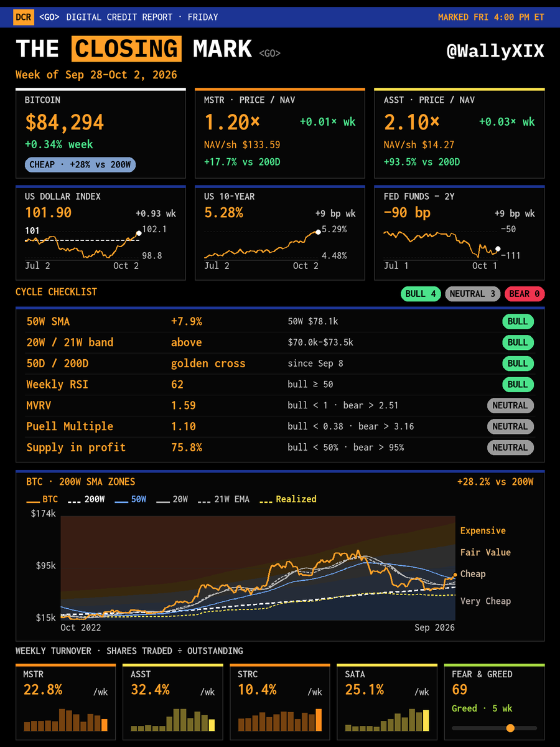The width and height of the screenshot is (560, 747).
Task: Click the ASST 2.10× price/NAV value
Action: pos(412,122)
